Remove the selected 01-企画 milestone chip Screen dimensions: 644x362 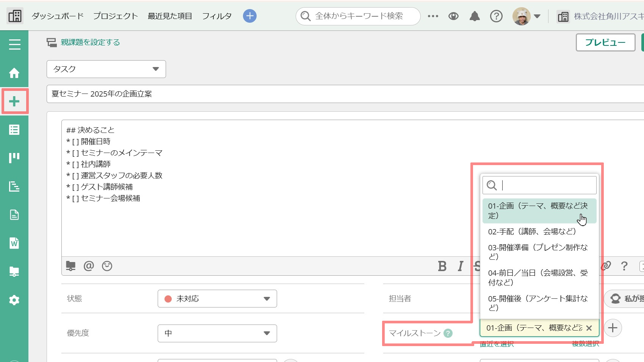[589, 328]
